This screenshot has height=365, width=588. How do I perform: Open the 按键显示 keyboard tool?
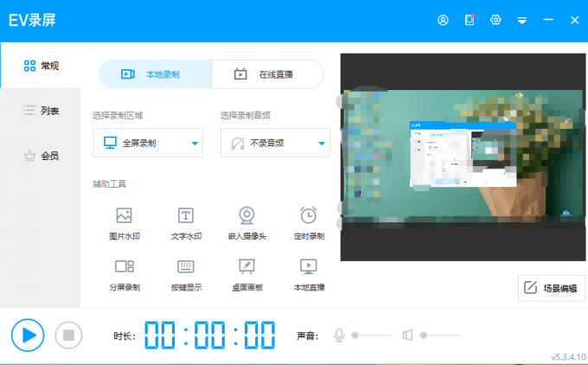pos(186,275)
